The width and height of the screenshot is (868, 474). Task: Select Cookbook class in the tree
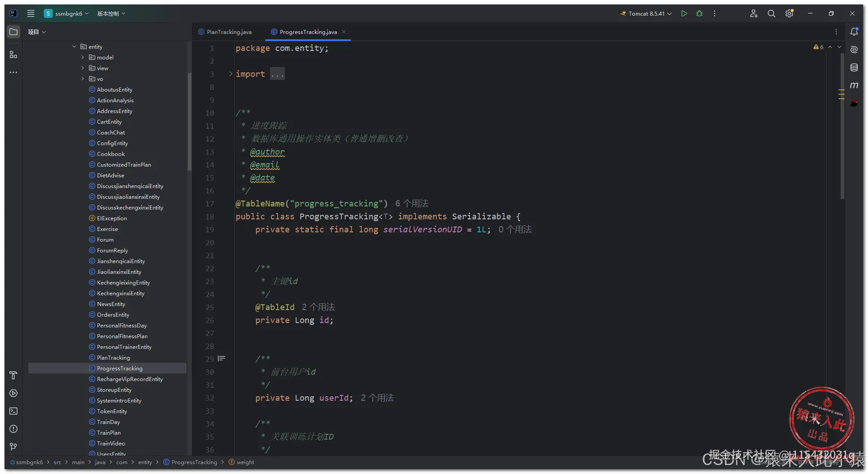click(111, 154)
